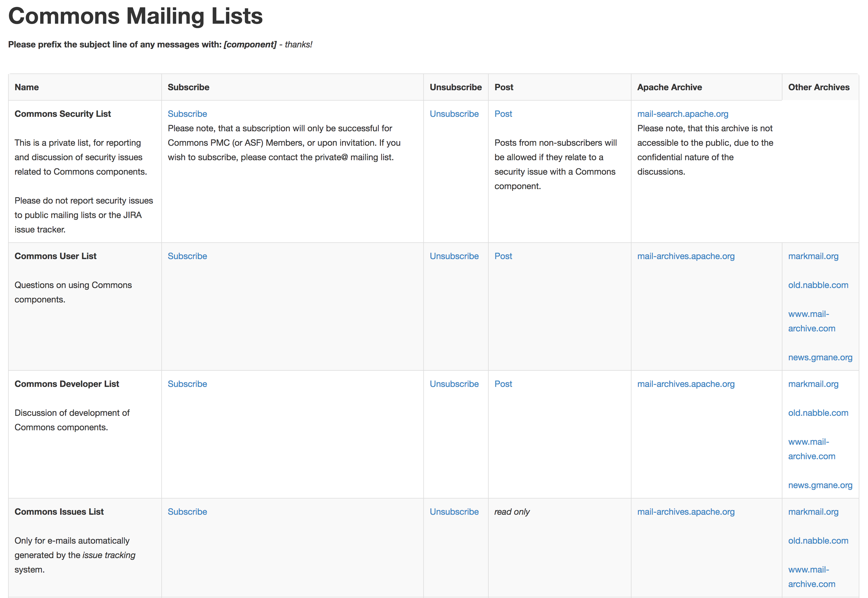Open markmail.org archive for Issues List
This screenshot has width=868, height=598.
[813, 512]
